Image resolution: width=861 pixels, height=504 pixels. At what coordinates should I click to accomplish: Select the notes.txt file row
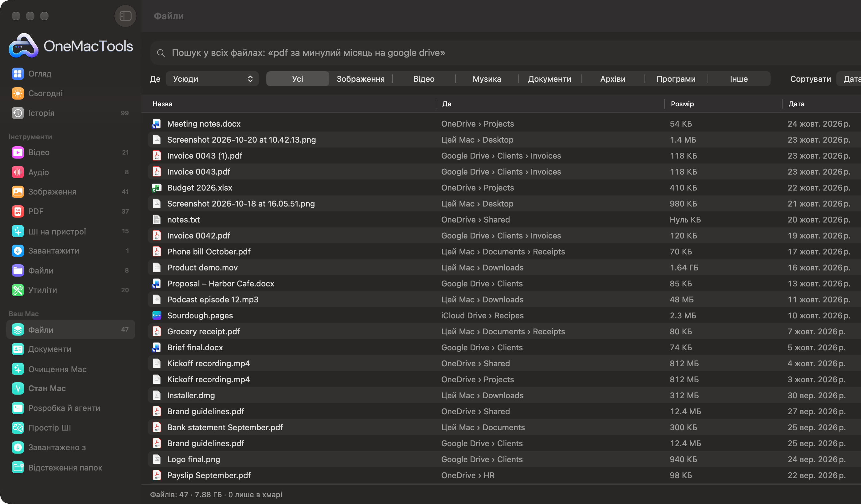(504, 219)
